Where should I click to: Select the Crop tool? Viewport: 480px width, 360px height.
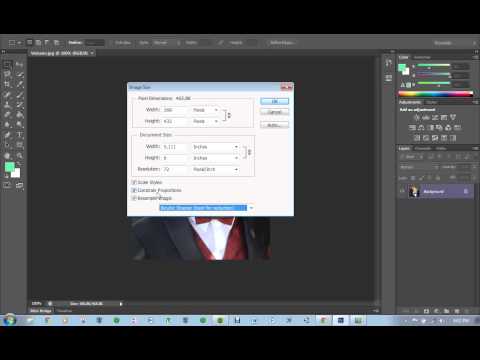[7, 84]
